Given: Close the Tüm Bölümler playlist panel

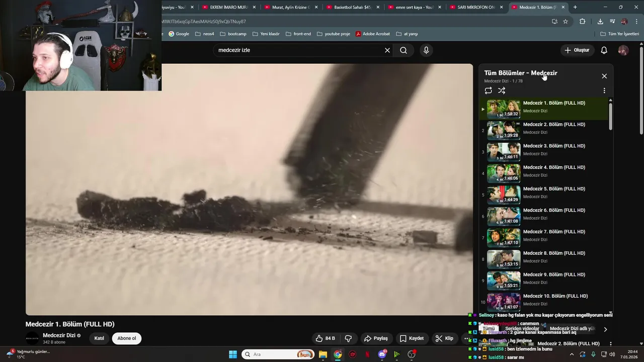Looking at the screenshot, I should [x=604, y=76].
